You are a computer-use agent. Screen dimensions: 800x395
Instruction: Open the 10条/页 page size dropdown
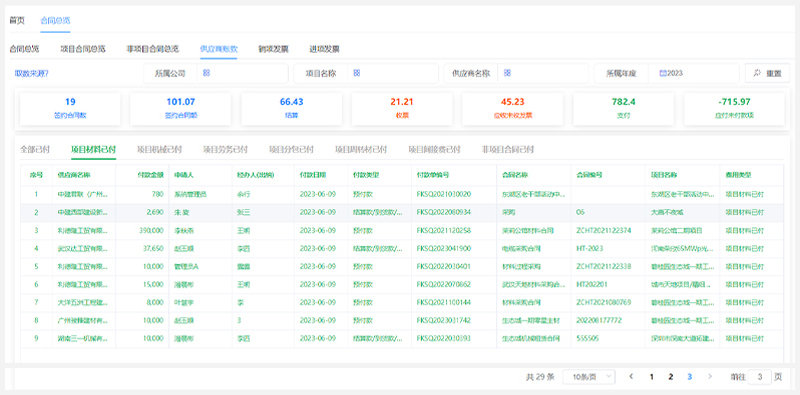(x=589, y=377)
